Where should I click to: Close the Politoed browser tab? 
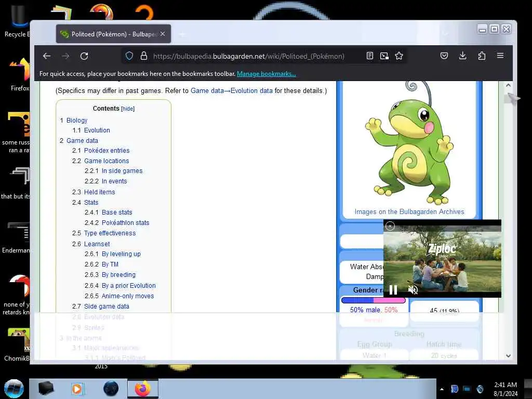[x=163, y=34]
